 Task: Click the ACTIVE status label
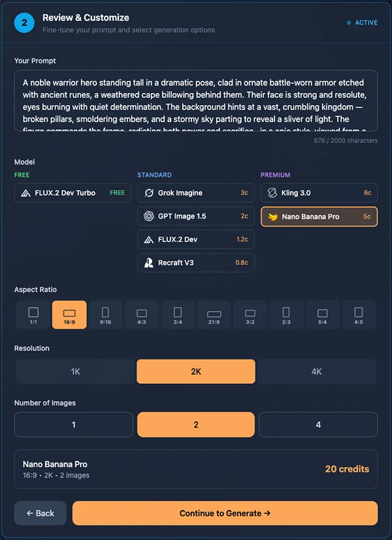pos(363,22)
